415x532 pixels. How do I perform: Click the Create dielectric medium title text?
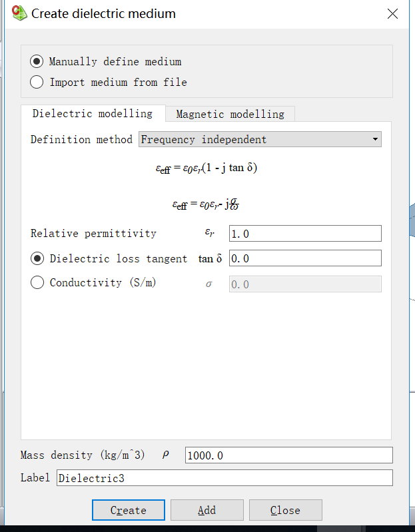[104, 13]
